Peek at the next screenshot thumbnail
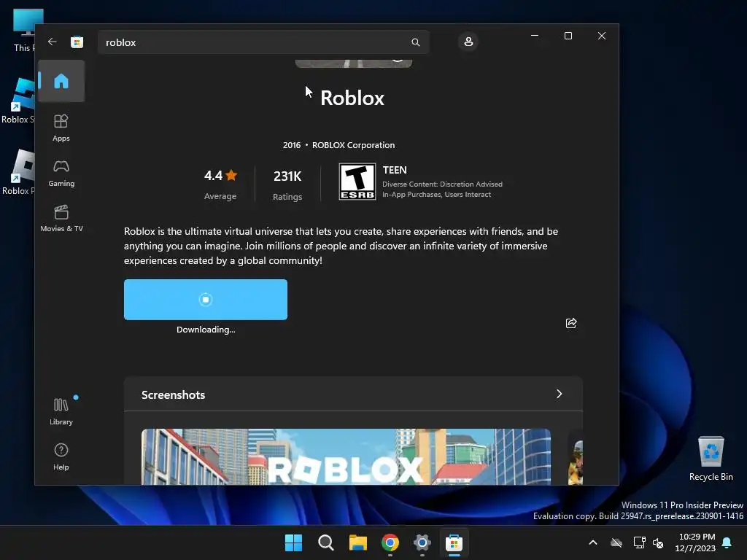 [x=576, y=456]
